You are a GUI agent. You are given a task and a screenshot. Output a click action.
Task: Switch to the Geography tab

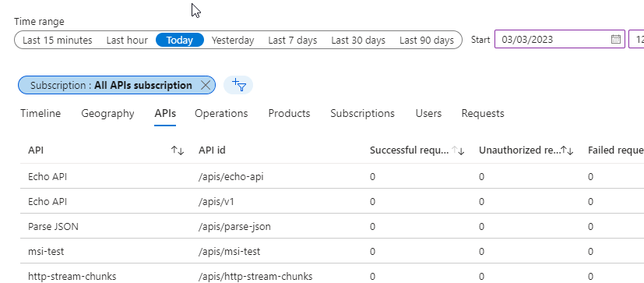point(107,114)
